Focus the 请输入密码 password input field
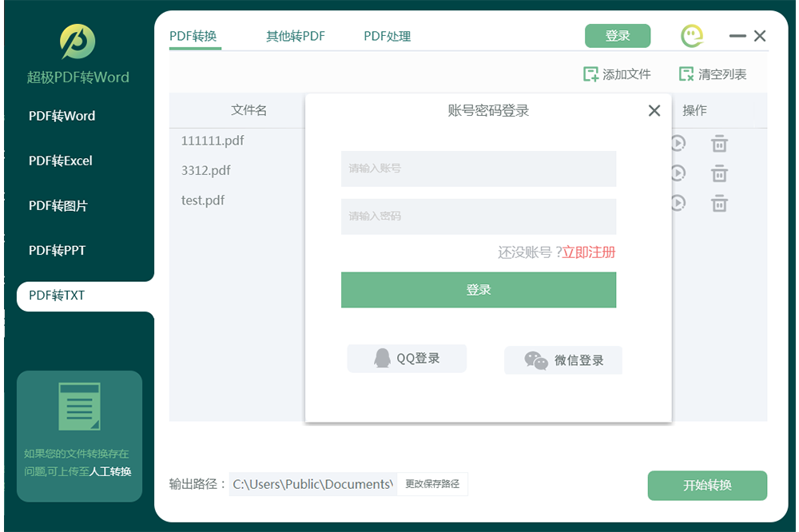This screenshot has height=532, width=799. (x=479, y=216)
